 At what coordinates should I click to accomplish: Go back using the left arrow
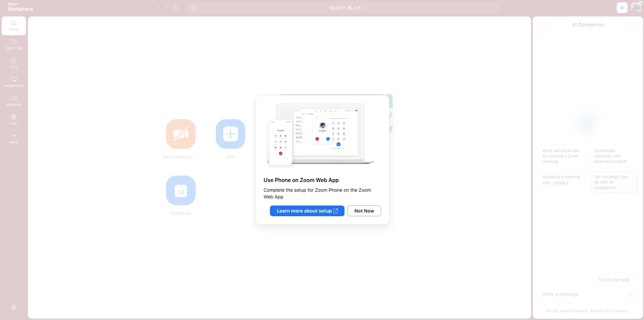159,8
